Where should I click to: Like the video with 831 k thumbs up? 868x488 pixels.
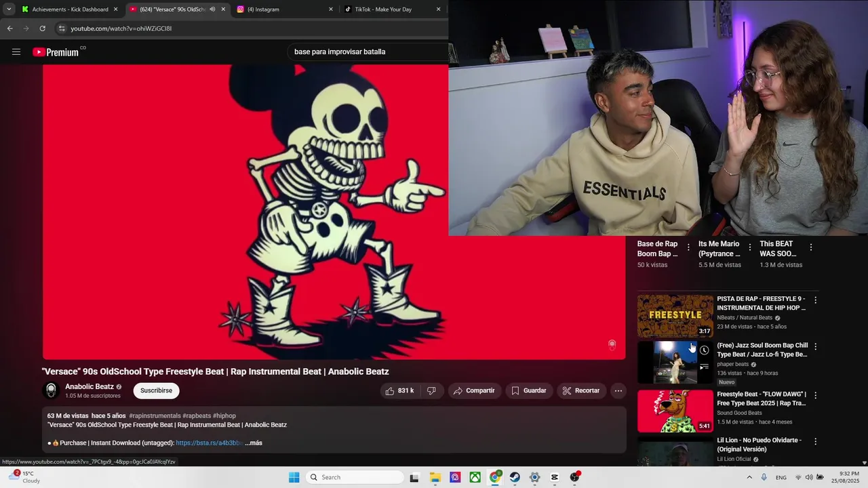click(399, 390)
